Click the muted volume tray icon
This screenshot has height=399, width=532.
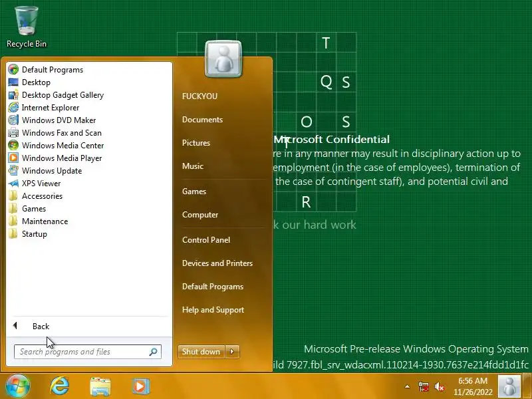440,386
